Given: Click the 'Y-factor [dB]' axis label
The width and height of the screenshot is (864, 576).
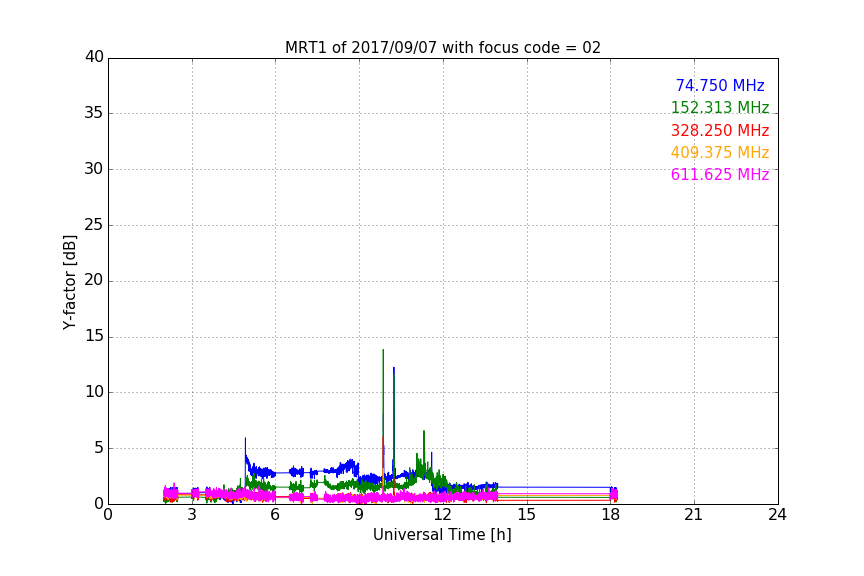Looking at the screenshot, I should [69, 282].
